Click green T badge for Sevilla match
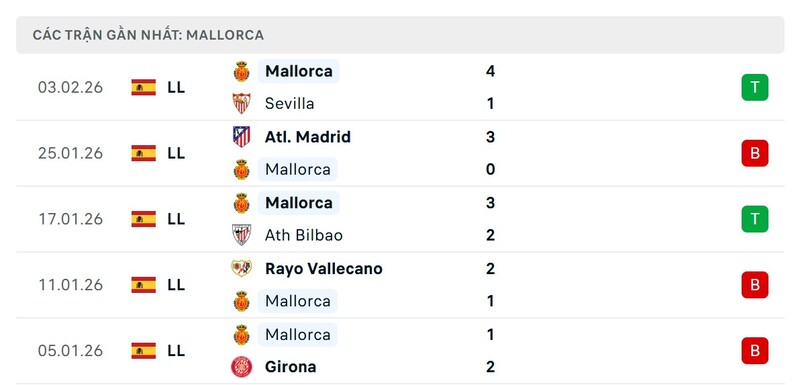 (x=755, y=87)
